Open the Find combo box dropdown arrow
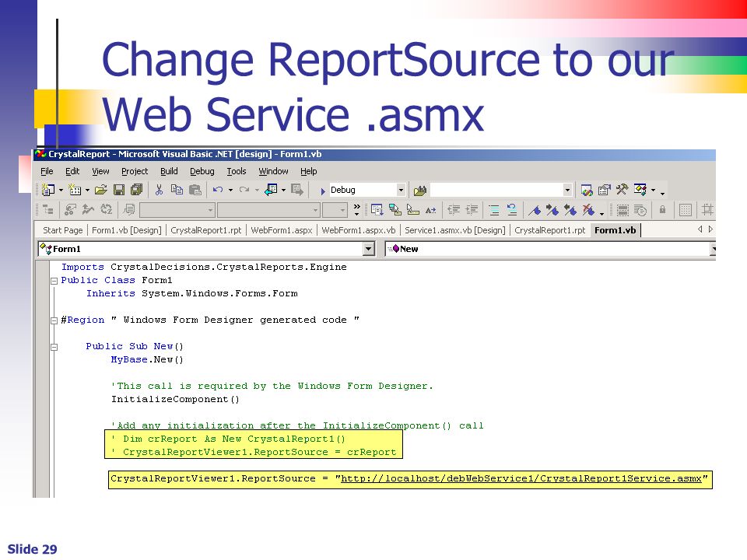Screen dimensions: 747x560 567,190
